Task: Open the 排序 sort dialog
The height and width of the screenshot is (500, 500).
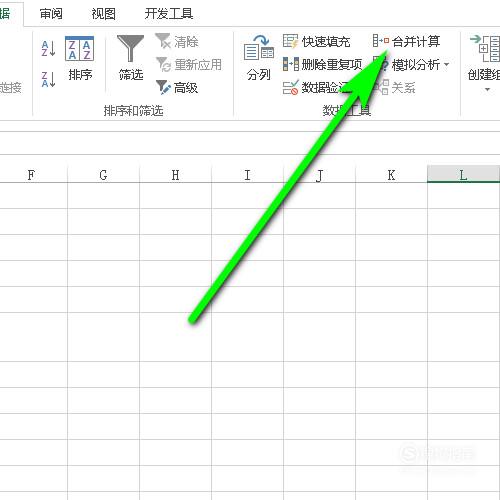Action: 80,58
